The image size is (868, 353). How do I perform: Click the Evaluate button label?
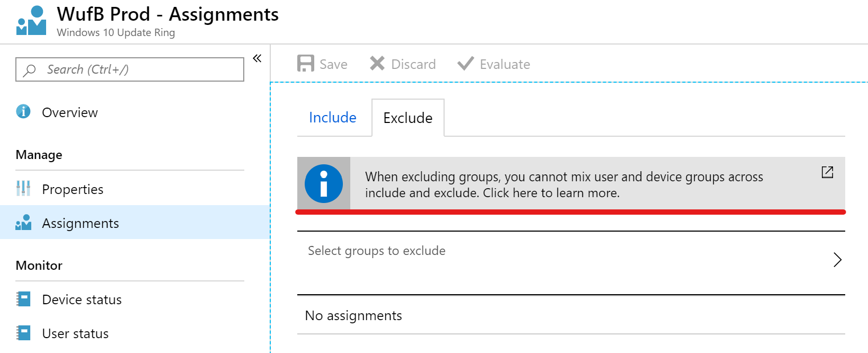pyautogui.click(x=505, y=64)
